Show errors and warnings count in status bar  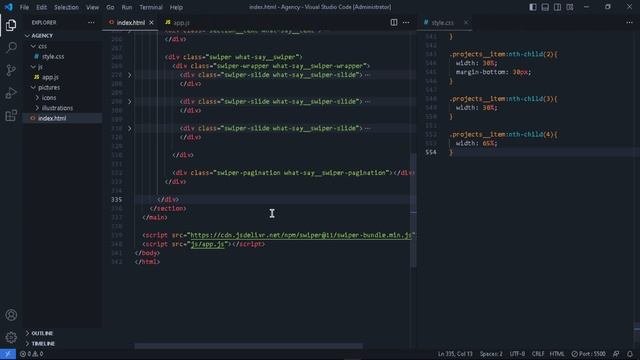[31, 354]
